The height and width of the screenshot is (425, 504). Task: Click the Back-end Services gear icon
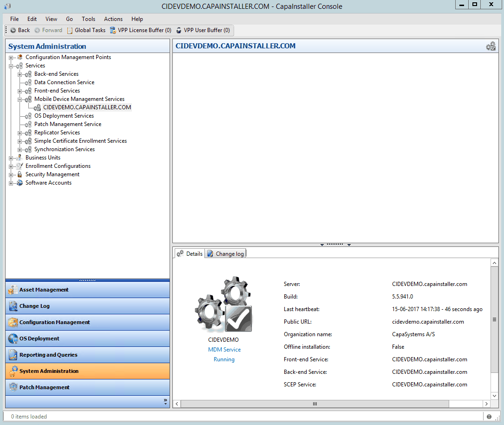pos(29,74)
